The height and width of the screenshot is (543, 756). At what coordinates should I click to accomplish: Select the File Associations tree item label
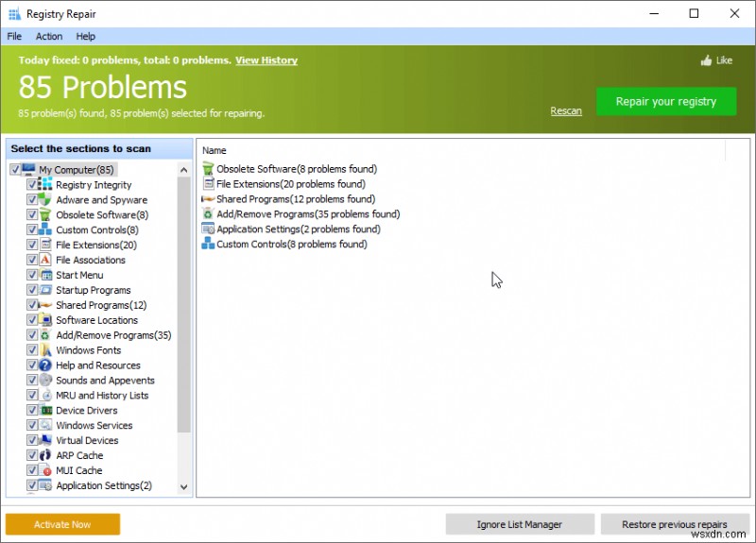90,260
